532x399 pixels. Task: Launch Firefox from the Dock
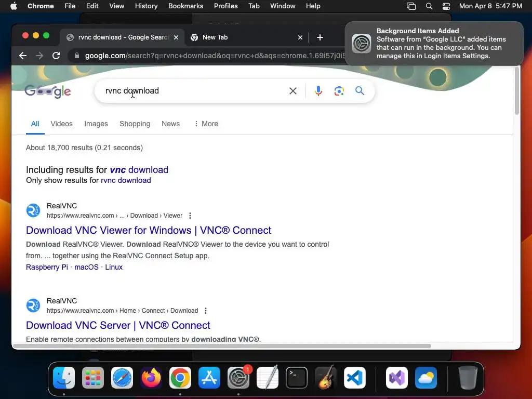click(151, 378)
